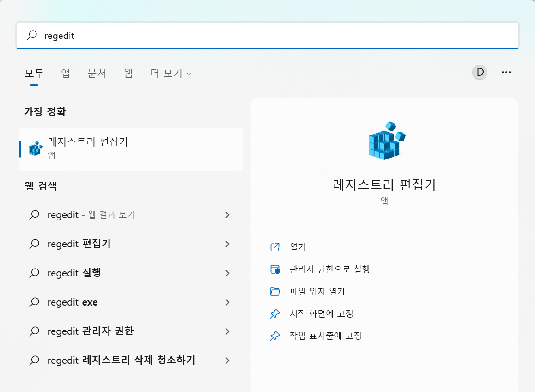The image size is (535, 392).
Task: Click search icon beside 'regedit 실행'
Action: 34,273
